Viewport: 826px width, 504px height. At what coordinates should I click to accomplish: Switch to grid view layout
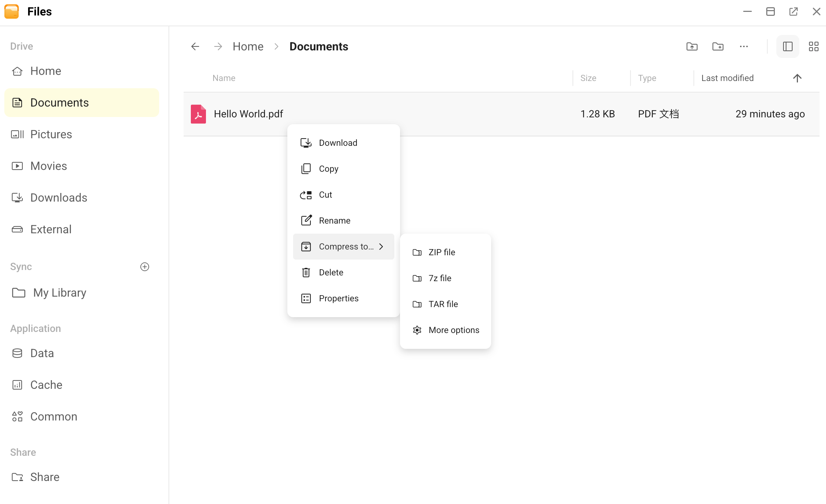(x=813, y=46)
